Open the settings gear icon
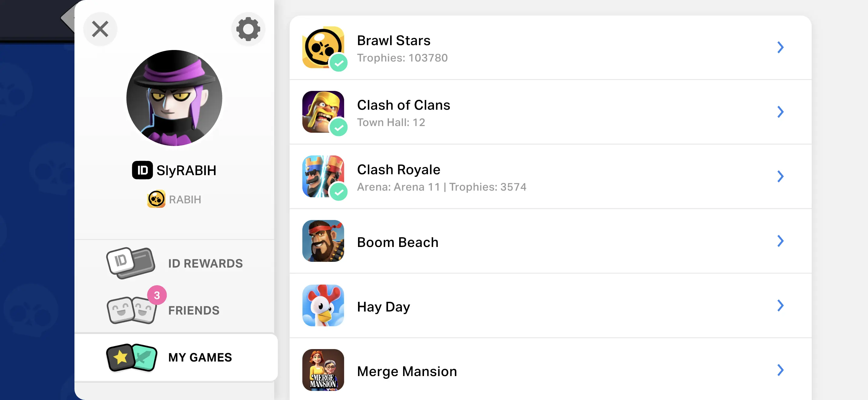 (248, 29)
